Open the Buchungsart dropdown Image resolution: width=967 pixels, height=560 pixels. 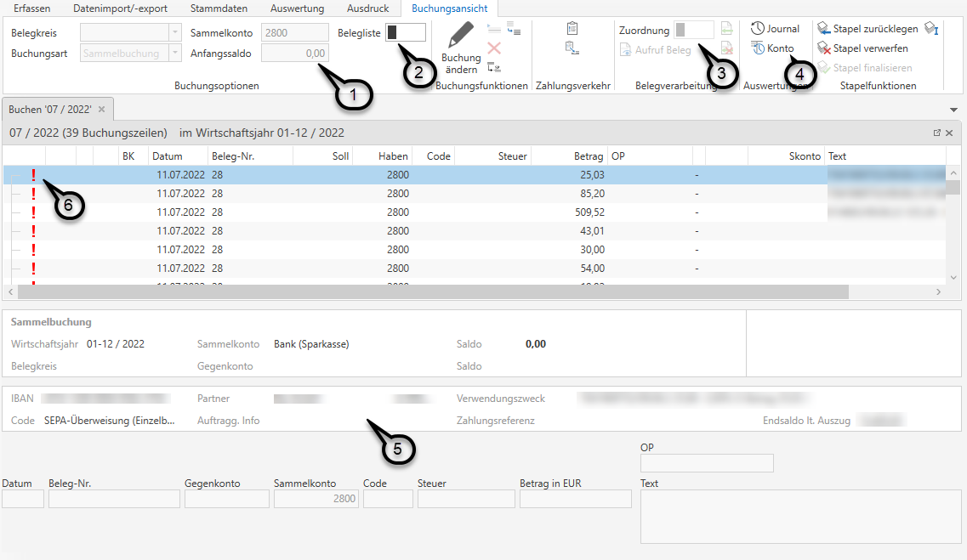175,54
